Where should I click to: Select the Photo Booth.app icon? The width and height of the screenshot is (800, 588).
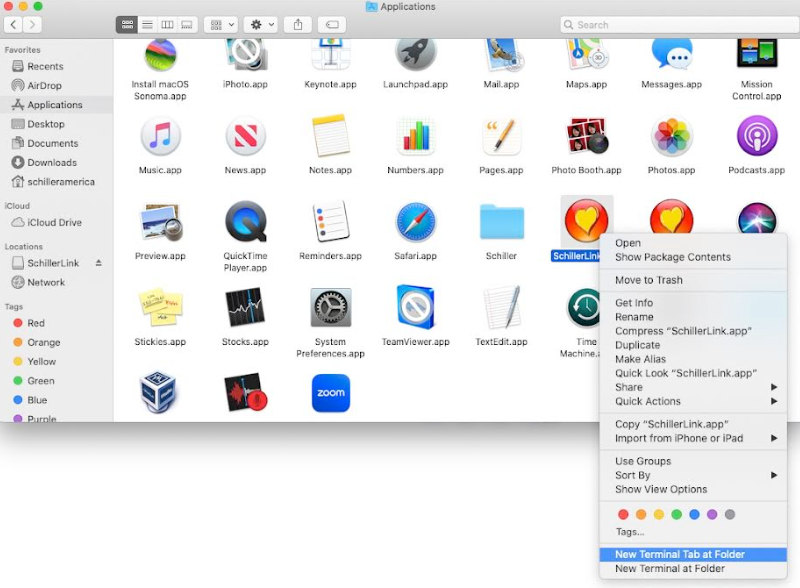click(586, 136)
